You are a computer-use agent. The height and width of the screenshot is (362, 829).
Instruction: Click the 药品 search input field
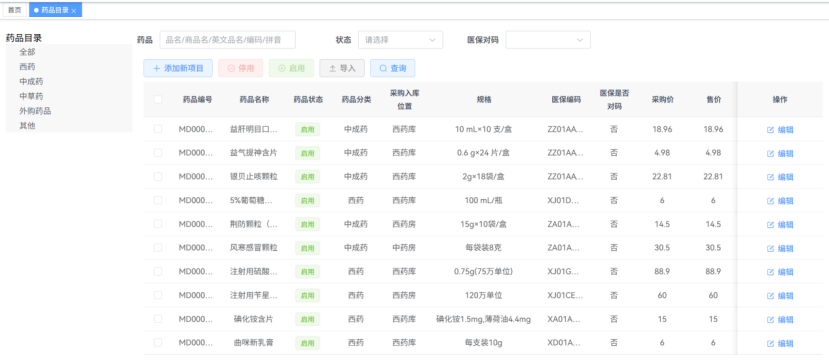coord(227,40)
